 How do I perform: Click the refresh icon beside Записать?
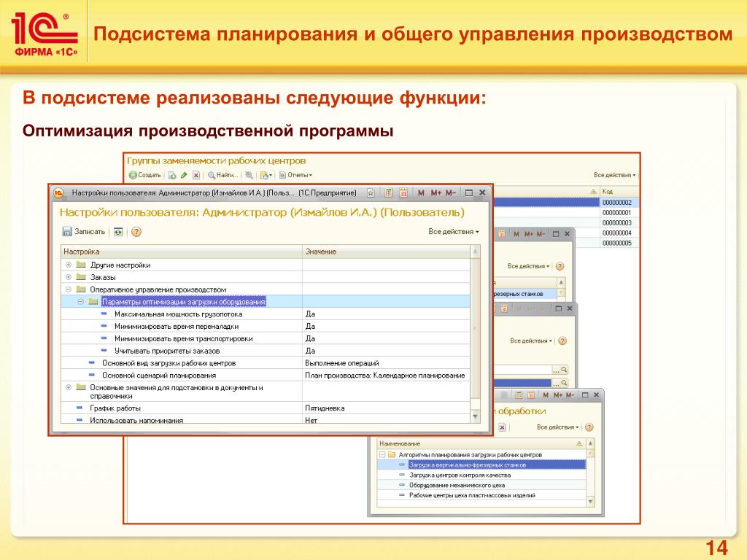[118, 232]
